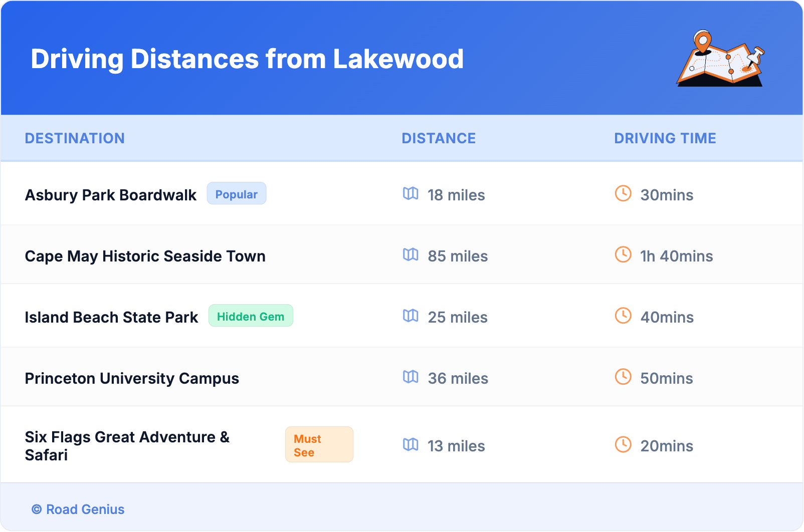Click the map icon beside 18 miles

(411, 193)
